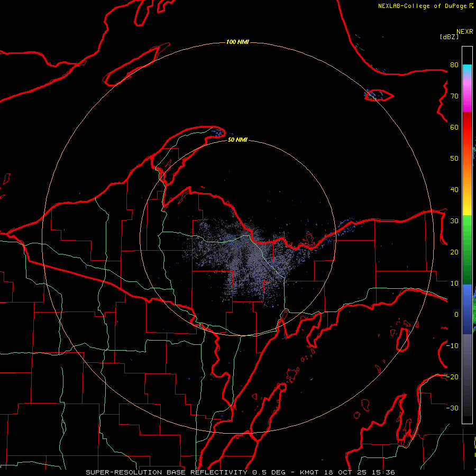Click the 70 value on the dBZ scale
This screenshot has height=476, width=476.
(454, 96)
